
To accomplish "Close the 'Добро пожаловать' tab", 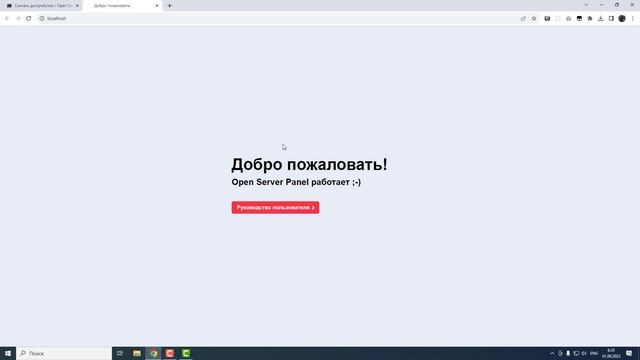I will point(157,6).
